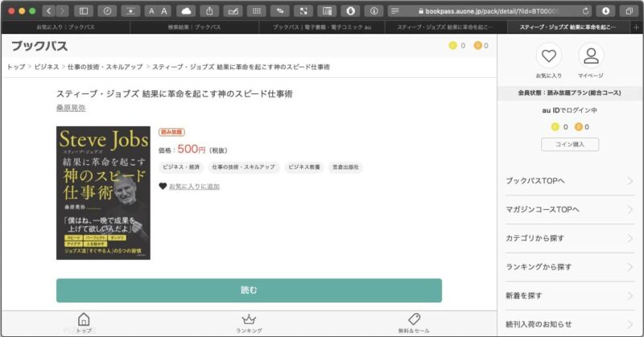The width and height of the screenshot is (644, 337).
Task: Click the ブックパス site logo
Action: click(39, 46)
